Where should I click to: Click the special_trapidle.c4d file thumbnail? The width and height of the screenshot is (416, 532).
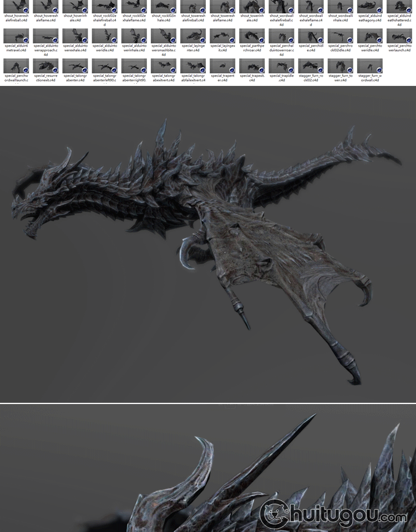tap(282, 66)
